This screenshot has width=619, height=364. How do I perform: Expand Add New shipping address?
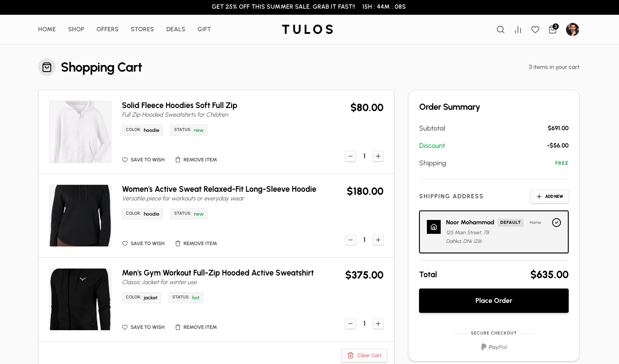[549, 196]
